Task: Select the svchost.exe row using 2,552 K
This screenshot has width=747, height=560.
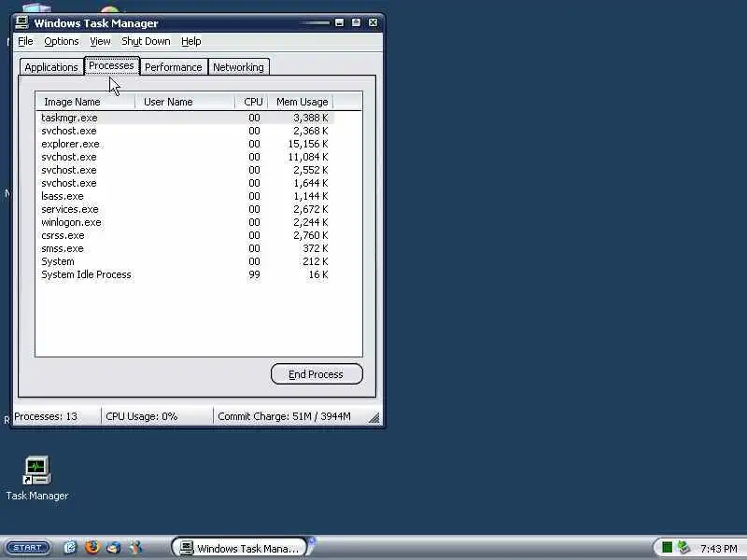Action: 185,170
